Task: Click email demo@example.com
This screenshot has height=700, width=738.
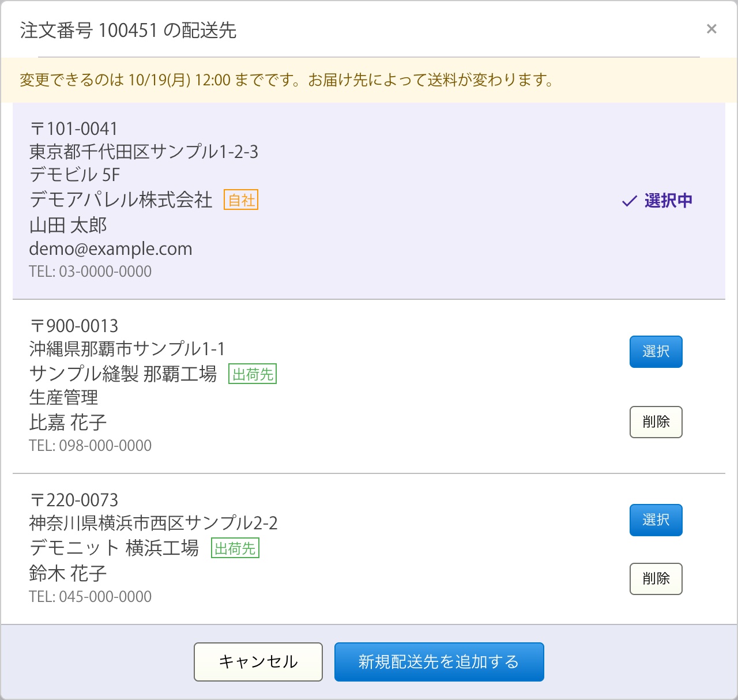Action: (x=111, y=249)
